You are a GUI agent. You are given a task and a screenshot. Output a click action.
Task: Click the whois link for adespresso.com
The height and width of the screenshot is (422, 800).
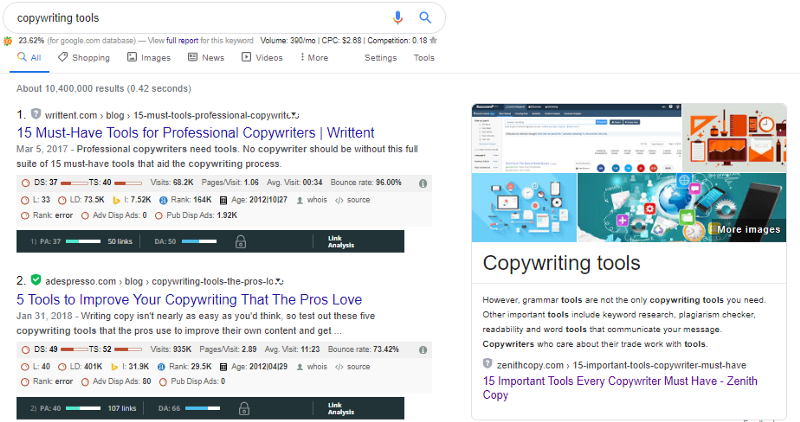pyautogui.click(x=317, y=367)
